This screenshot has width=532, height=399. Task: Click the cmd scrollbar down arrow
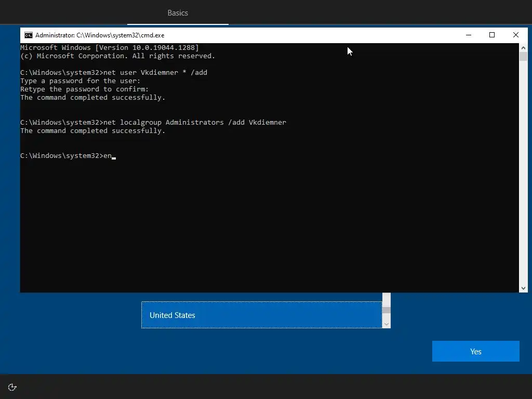pos(523,288)
